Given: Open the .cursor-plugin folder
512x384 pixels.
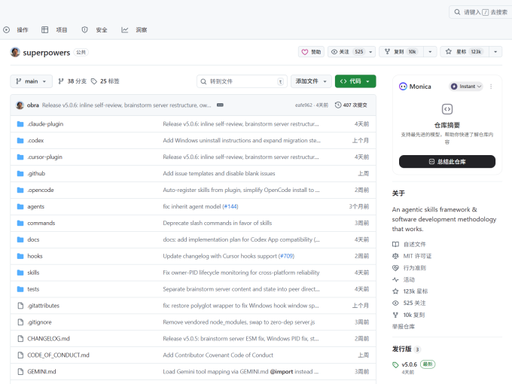Looking at the screenshot, I should click(45, 157).
